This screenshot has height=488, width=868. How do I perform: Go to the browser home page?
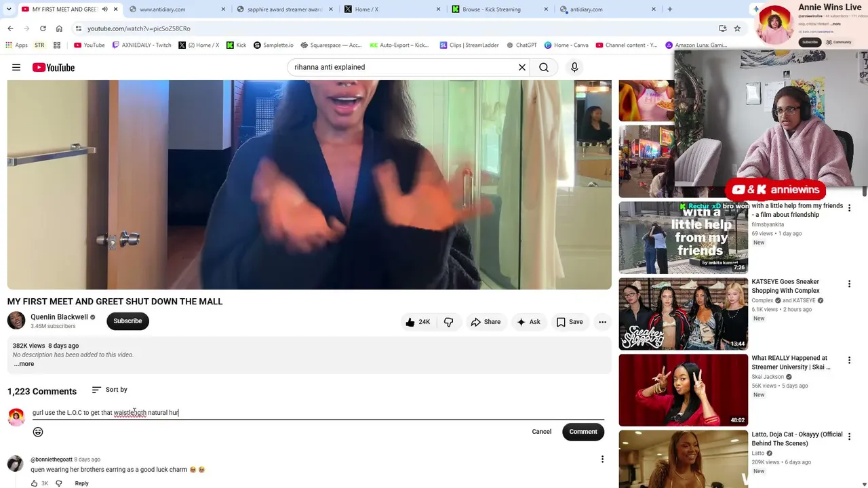point(59,28)
